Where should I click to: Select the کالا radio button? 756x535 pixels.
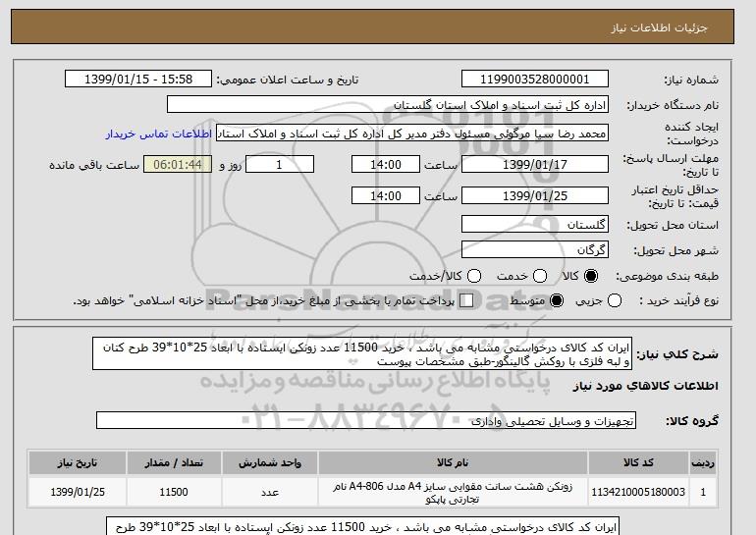point(590,276)
